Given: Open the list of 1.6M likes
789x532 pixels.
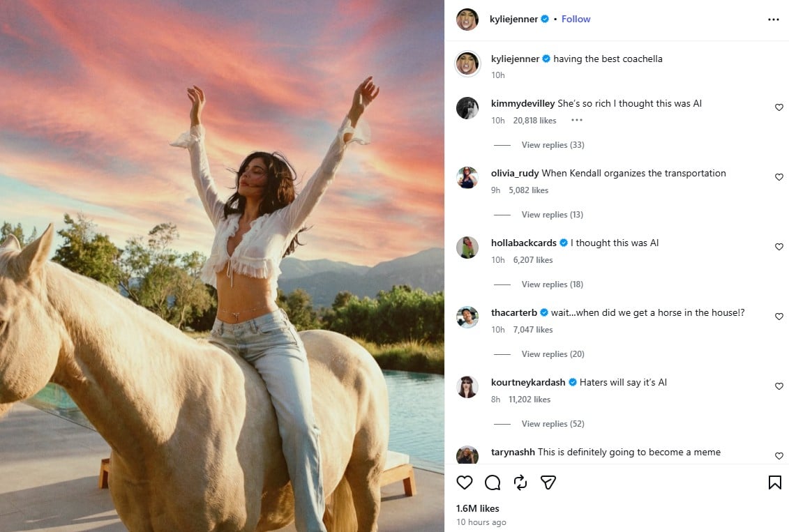Looking at the screenshot, I should tap(478, 508).
